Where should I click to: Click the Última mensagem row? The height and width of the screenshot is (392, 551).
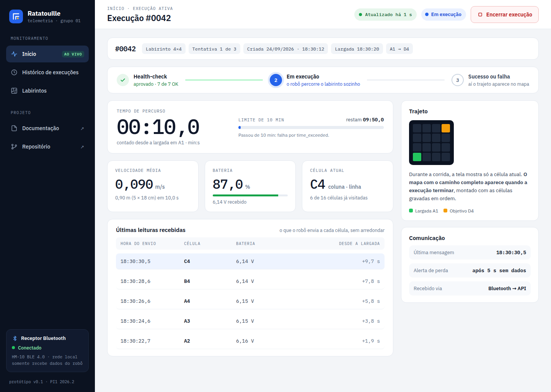(x=470, y=253)
